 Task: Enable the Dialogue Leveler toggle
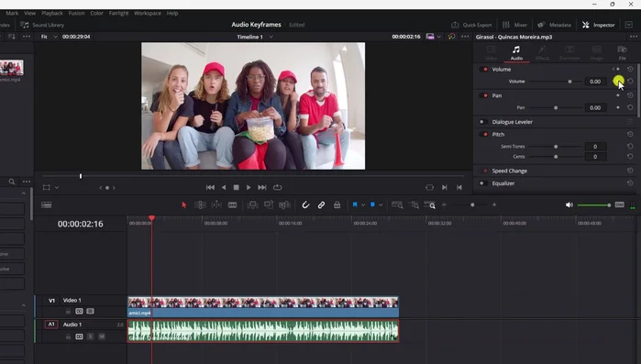482,122
